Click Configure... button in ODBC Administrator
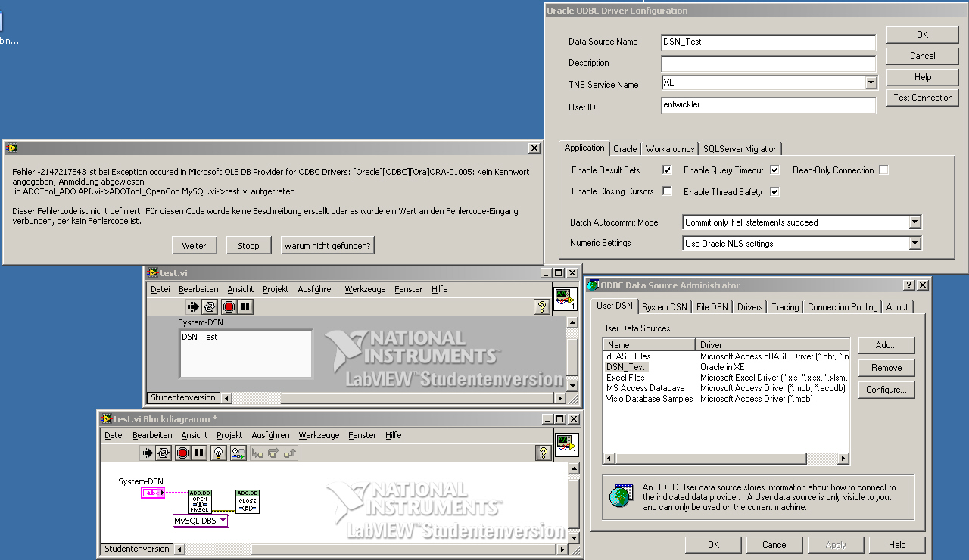 click(886, 390)
